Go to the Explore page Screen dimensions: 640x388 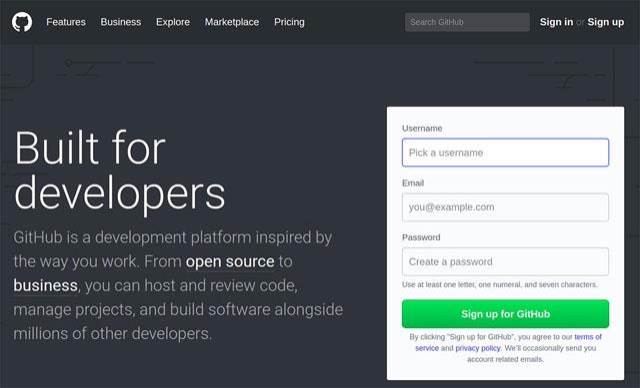(173, 22)
